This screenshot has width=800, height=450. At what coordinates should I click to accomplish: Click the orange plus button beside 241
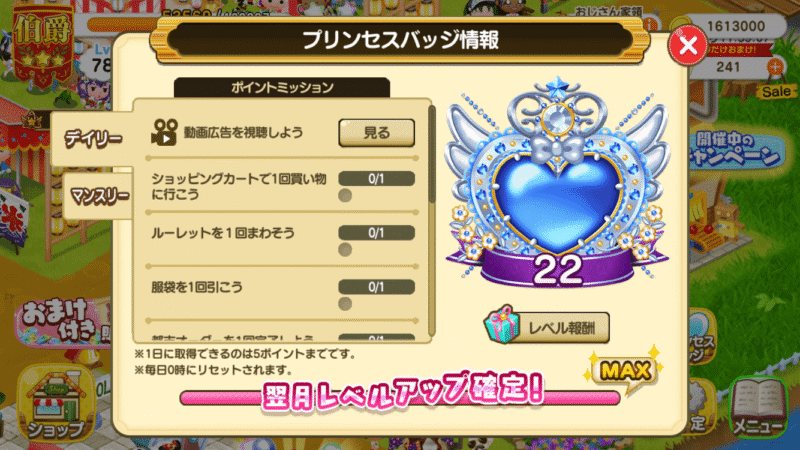coord(774,67)
